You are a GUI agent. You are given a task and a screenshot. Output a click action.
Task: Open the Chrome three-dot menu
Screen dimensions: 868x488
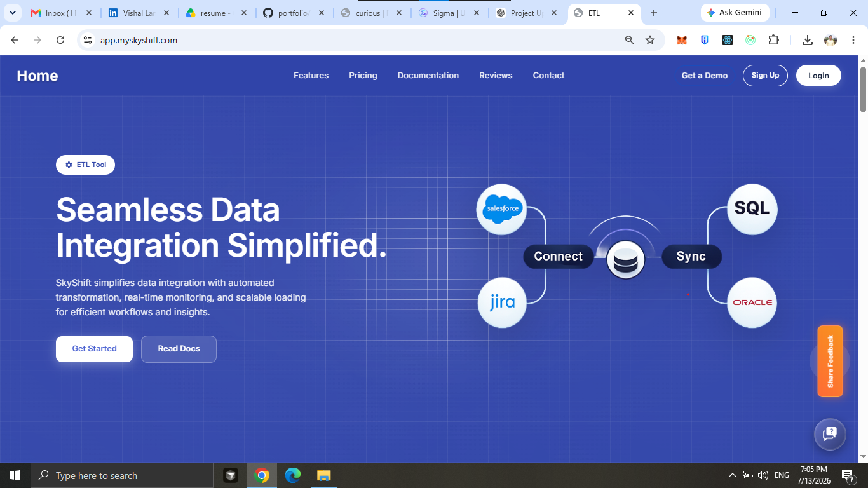click(852, 40)
